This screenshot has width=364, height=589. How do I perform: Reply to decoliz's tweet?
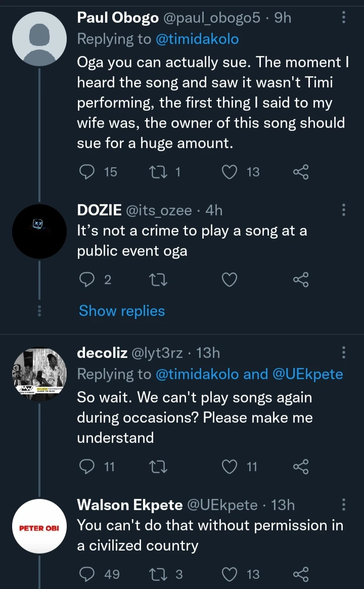tap(88, 467)
